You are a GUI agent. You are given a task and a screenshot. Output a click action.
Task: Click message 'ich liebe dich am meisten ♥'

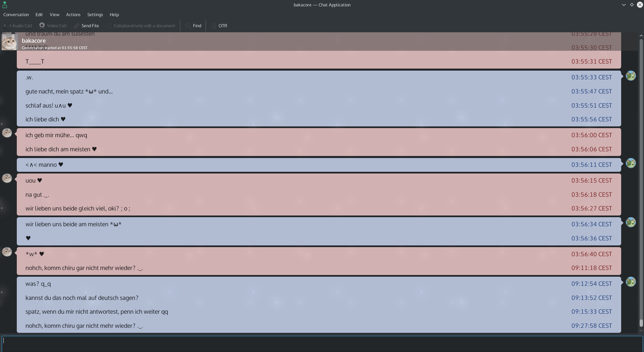61,149
